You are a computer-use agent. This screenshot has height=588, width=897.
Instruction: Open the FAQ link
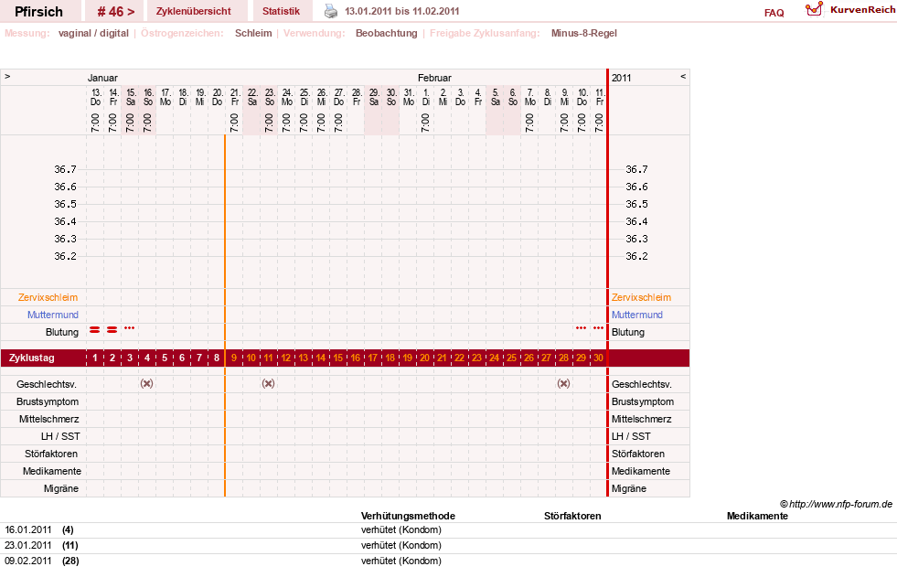pyautogui.click(x=774, y=13)
